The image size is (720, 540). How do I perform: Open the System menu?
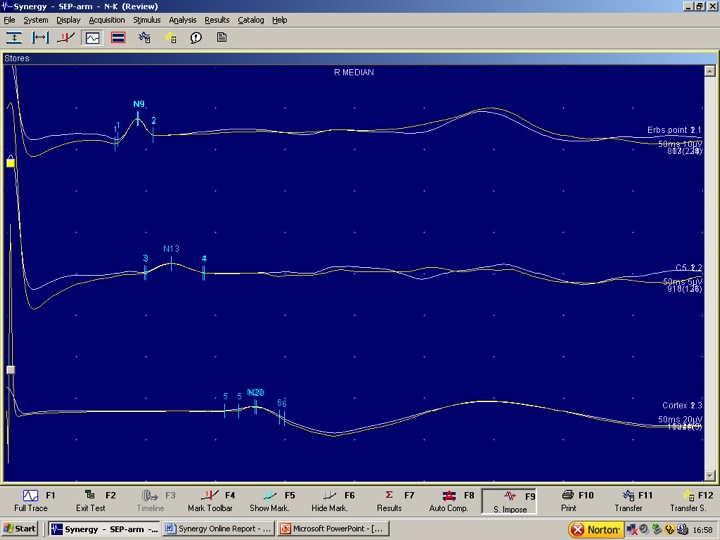click(36, 20)
